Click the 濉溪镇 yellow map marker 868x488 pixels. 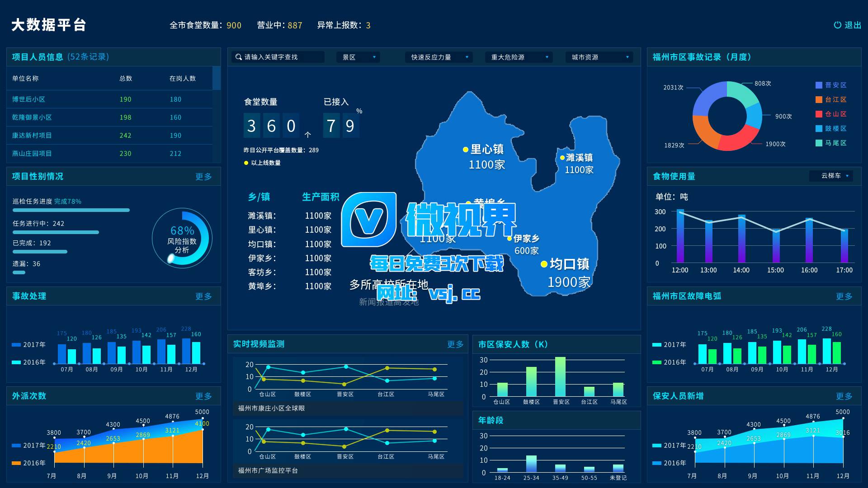pos(562,158)
